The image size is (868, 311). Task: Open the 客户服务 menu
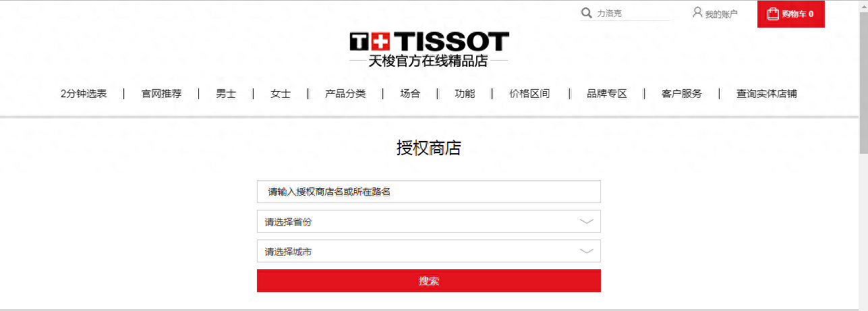tap(682, 94)
